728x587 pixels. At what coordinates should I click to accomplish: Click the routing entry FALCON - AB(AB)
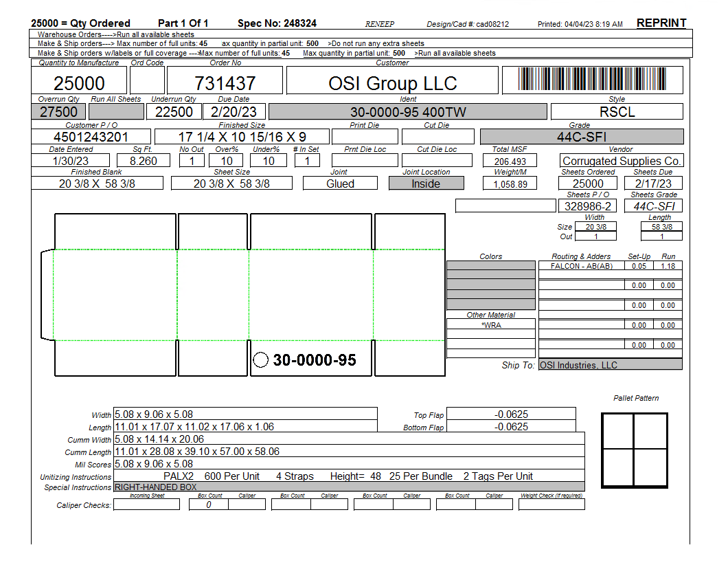pos(581,266)
